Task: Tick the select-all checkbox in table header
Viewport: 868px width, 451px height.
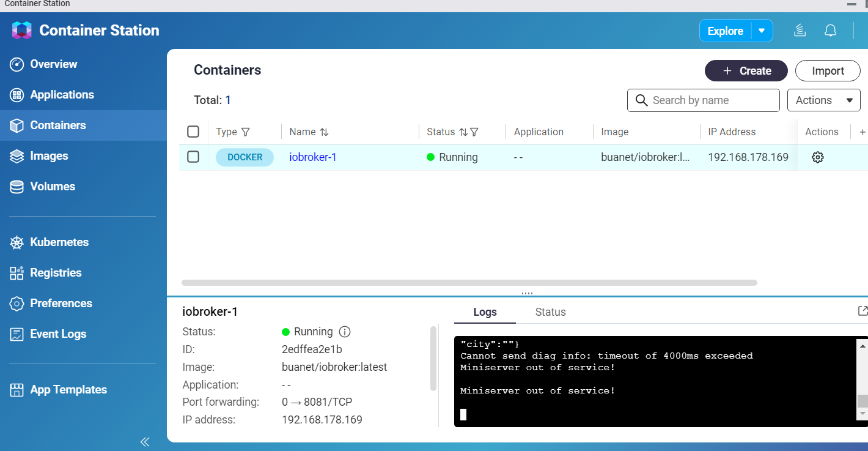Action: tap(193, 132)
